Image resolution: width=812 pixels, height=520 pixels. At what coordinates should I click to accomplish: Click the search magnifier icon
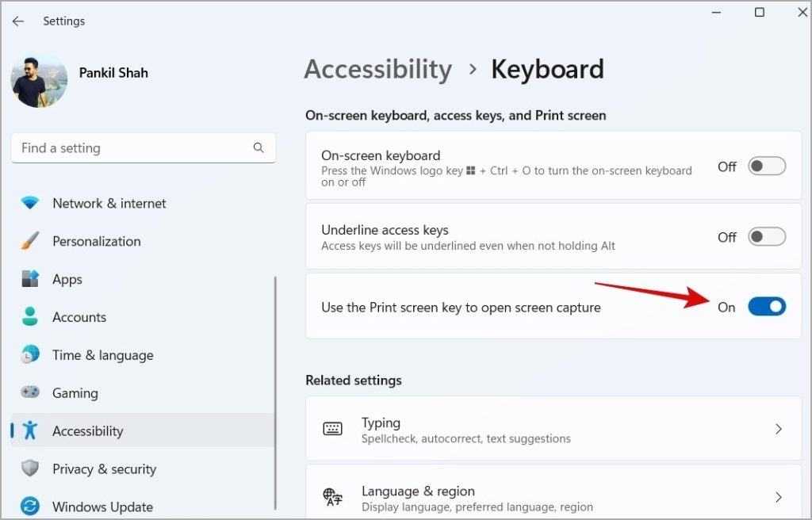[x=259, y=147]
